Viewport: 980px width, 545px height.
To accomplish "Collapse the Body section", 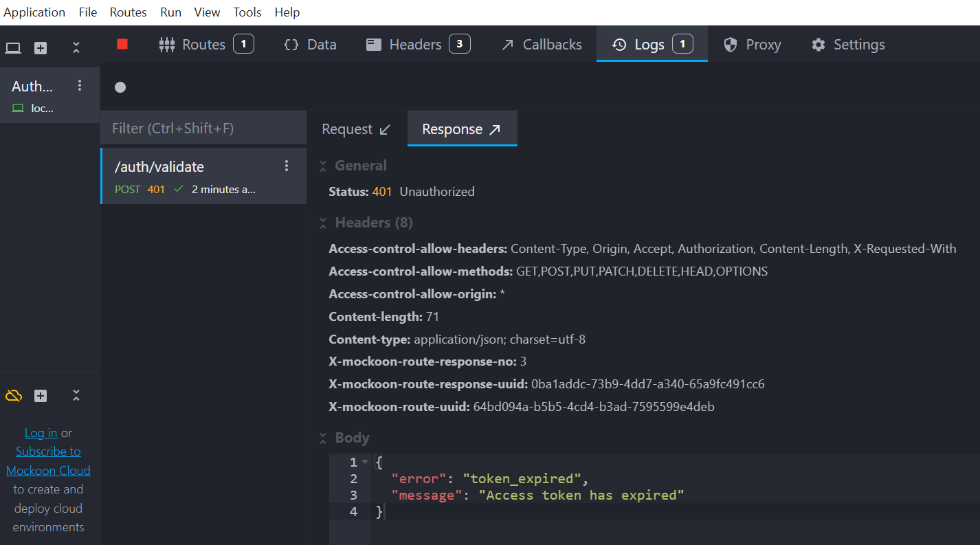I will [322, 438].
